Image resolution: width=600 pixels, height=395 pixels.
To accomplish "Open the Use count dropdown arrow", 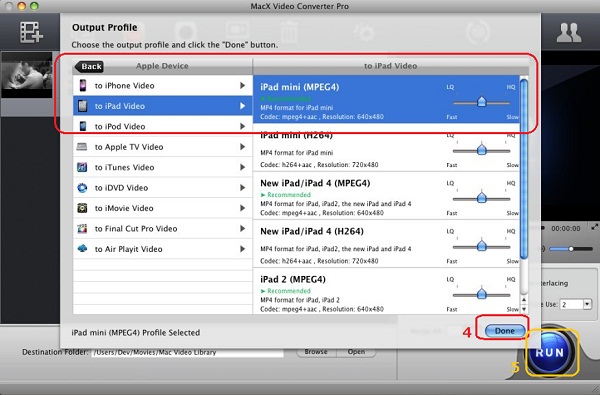I will tap(587, 304).
